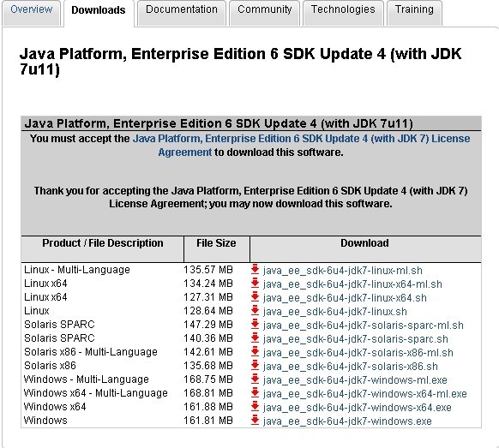The image size is (499, 448).
Task: Click download arrow icon for solaris-x86-ml.sh
Action: pos(255,351)
